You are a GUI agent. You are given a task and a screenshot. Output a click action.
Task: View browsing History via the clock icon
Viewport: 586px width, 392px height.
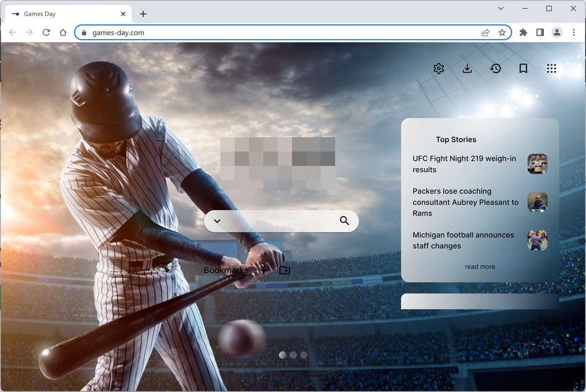click(x=495, y=68)
